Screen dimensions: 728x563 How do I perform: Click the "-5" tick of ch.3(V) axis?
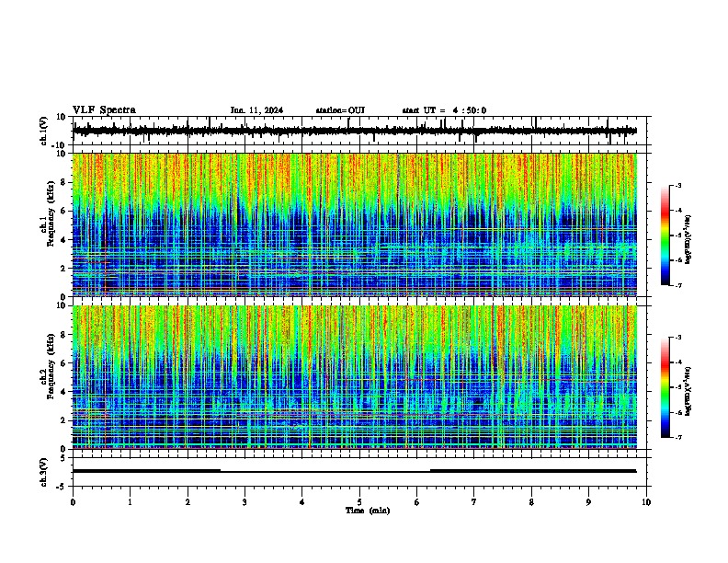63,487
